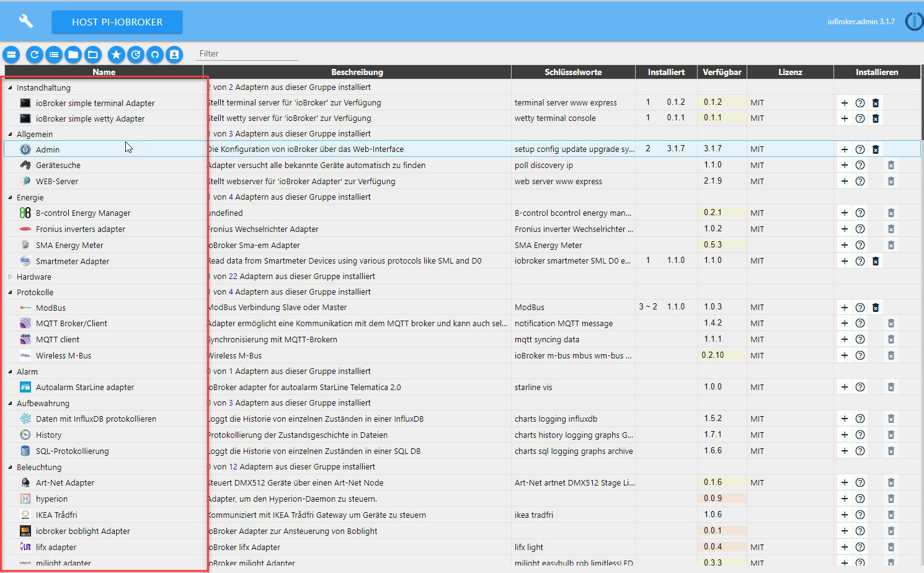Collapse the Energie group

(x=10, y=197)
